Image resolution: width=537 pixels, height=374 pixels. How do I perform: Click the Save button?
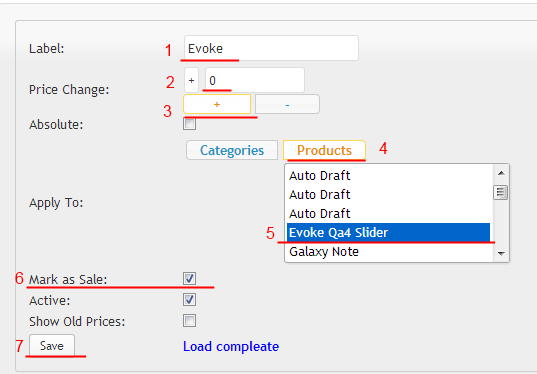[52, 346]
